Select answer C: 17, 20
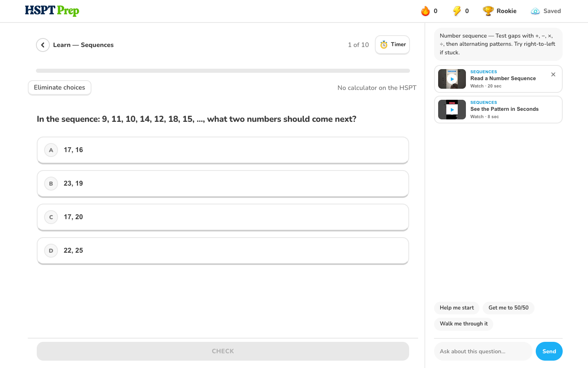This screenshot has width=588, height=368. point(223,217)
